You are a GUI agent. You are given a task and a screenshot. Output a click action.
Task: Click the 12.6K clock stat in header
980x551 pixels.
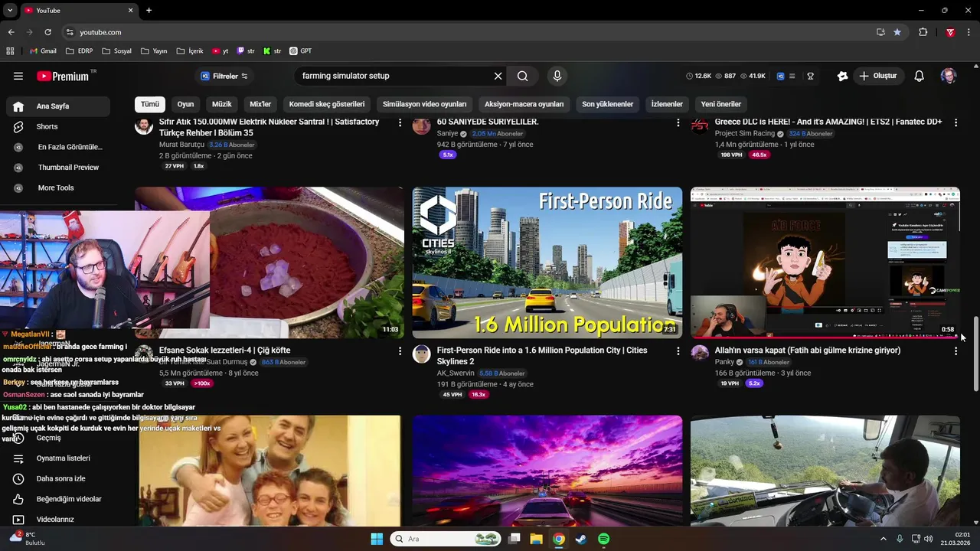pos(698,76)
